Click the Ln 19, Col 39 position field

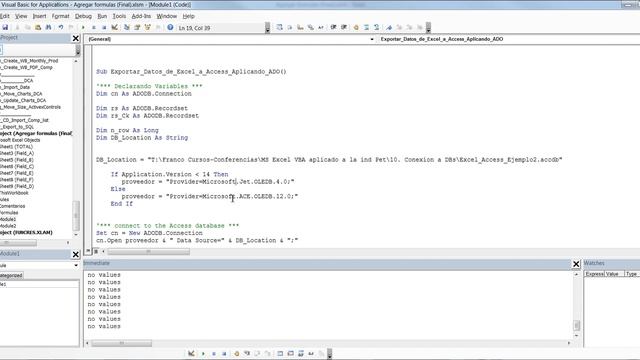click(x=221, y=28)
